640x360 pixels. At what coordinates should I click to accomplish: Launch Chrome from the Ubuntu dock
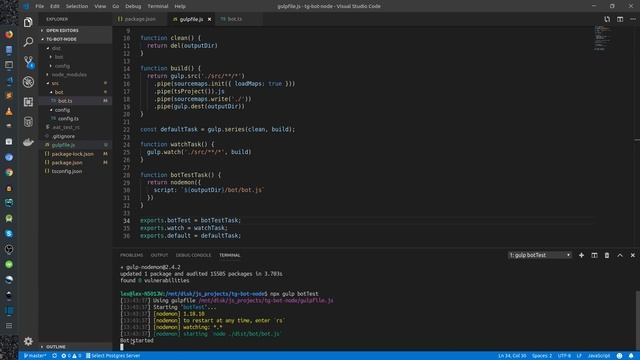click(9, 172)
